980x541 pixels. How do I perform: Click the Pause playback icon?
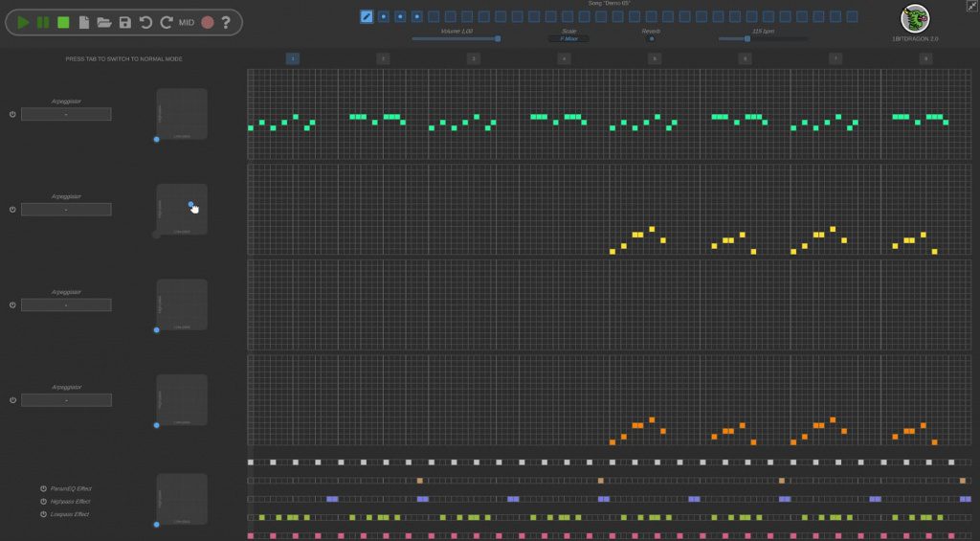click(x=43, y=22)
